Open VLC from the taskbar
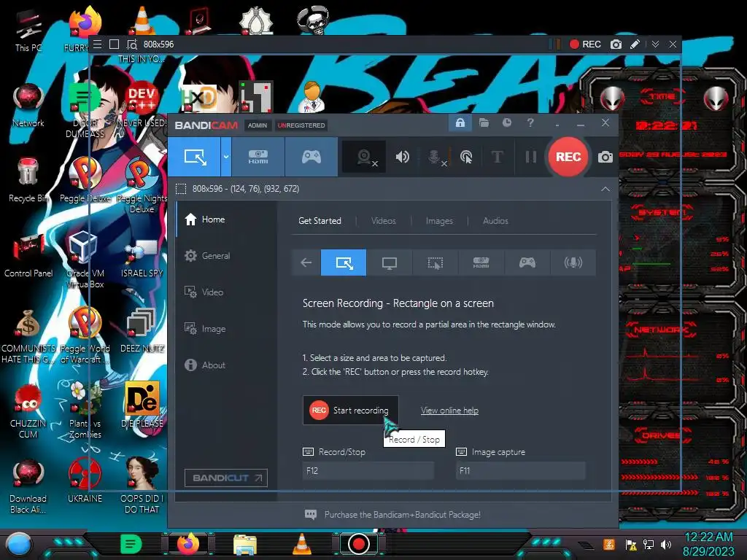747x560 pixels. 301,544
